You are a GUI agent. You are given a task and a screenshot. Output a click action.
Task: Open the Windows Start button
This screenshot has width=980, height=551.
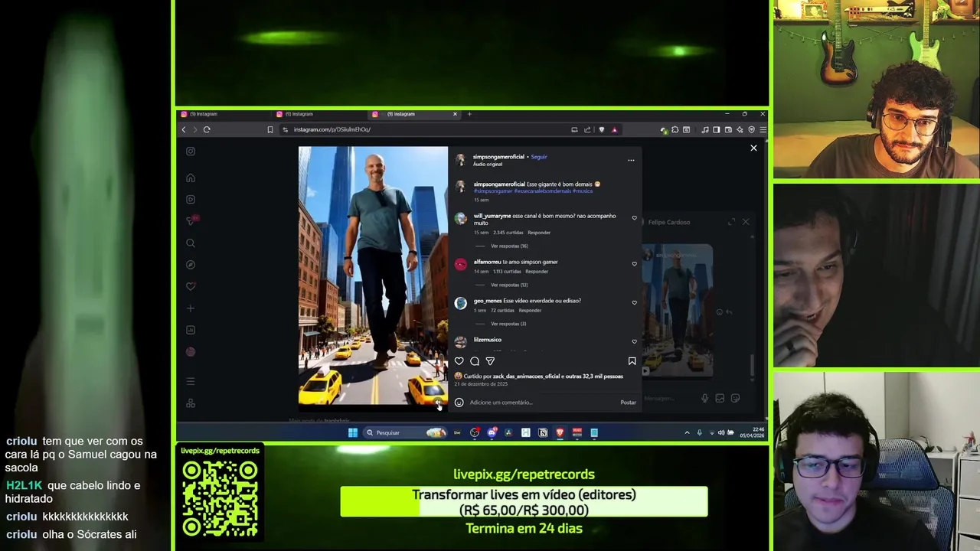tap(353, 432)
